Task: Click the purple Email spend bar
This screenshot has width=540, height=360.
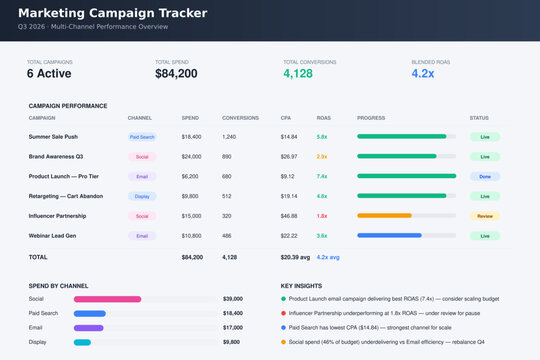Action: (x=89, y=328)
